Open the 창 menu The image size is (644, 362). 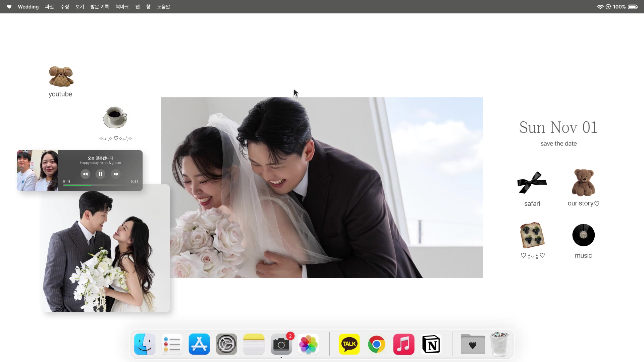coord(148,7)
